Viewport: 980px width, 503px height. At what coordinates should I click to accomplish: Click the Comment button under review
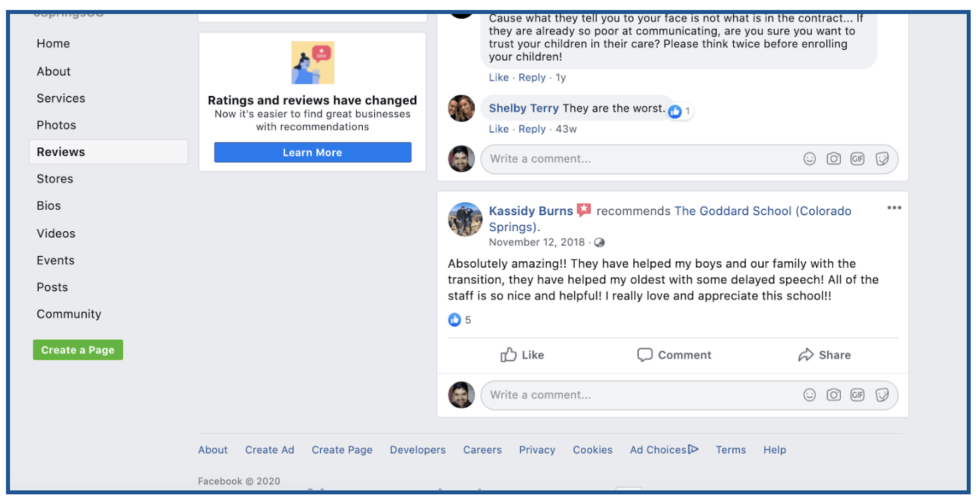tap(674, 355)
